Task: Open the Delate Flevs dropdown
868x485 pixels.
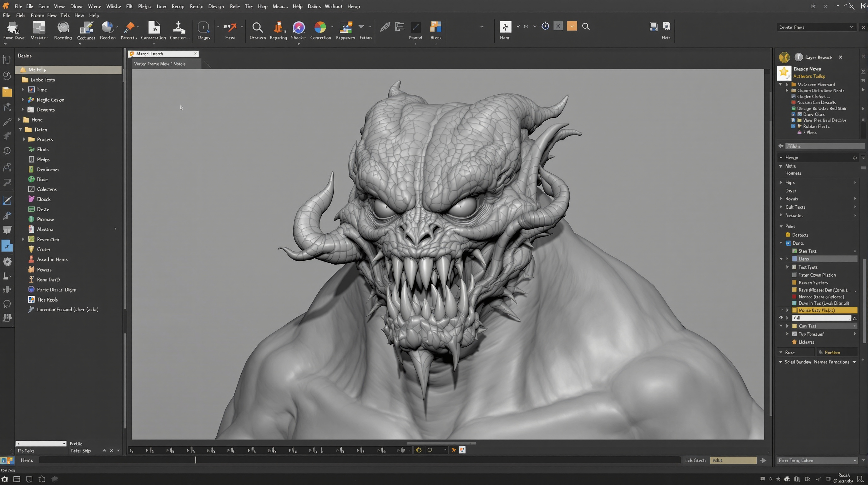Action: click(816, 27)
